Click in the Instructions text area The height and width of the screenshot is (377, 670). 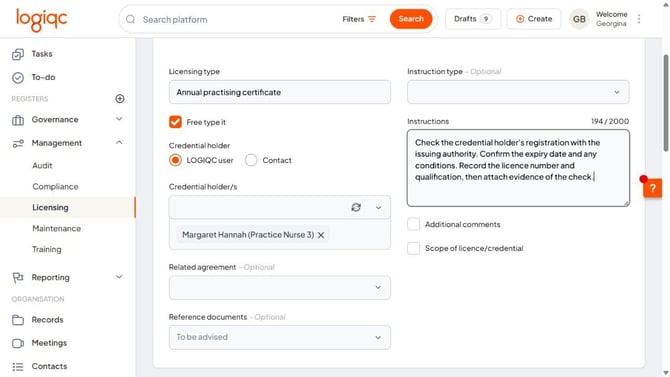518,168
